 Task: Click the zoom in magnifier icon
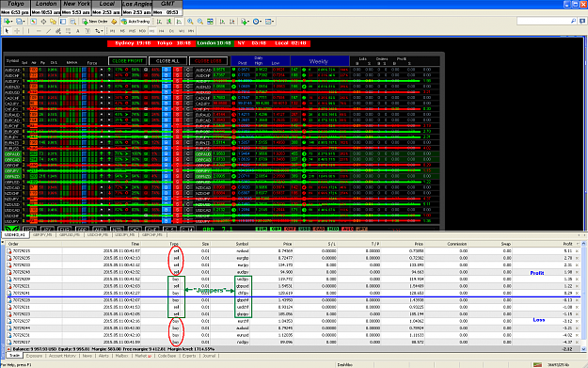(x=190, y=22)
